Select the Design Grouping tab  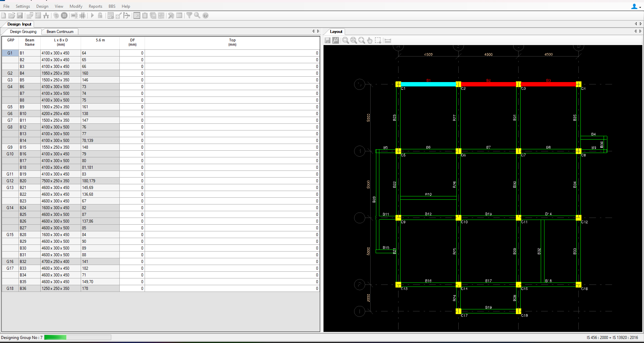23,32
